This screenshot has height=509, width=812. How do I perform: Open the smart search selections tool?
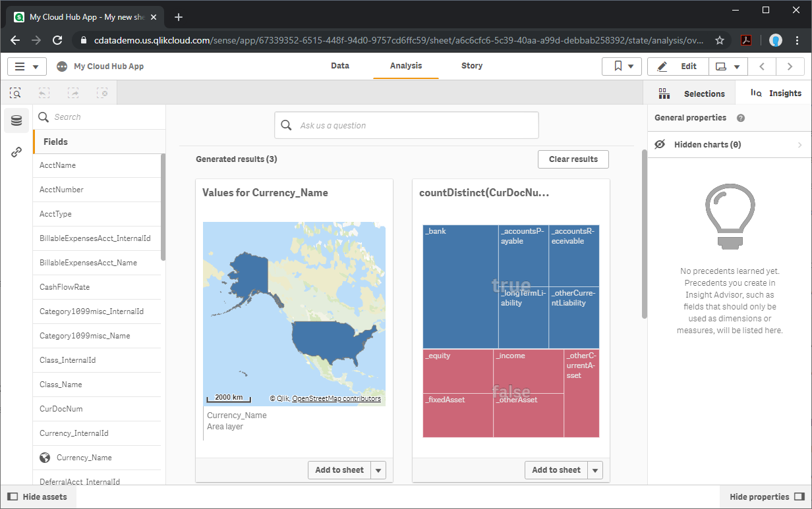15,93
